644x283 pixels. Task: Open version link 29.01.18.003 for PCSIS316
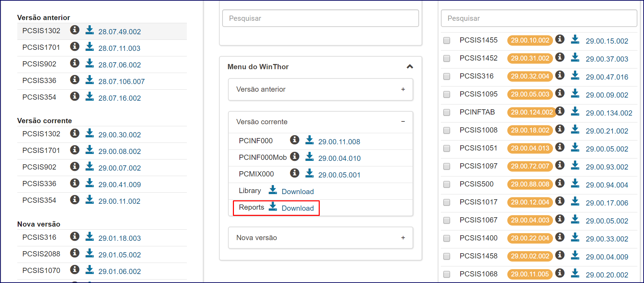119,238
